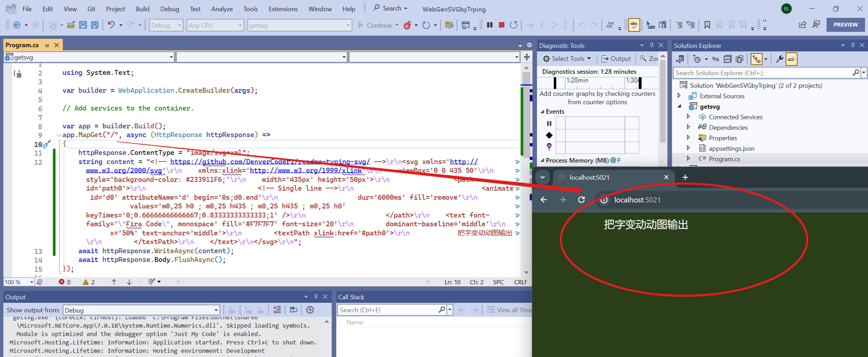The width and height of the screenshot is (868, 357).
Task: Open the Show output from dropdown
Action: pos(141,310)
